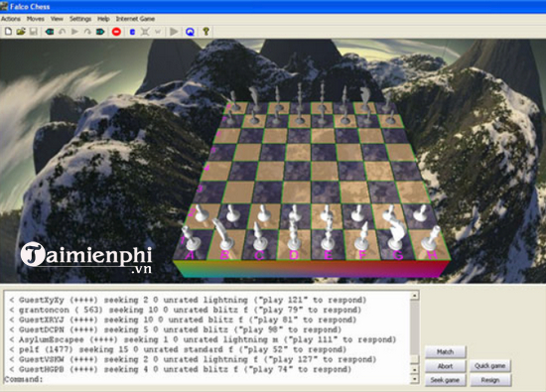Click the AsylumEscapee seeking lightning line
Screen dimensions: 546x392
[203, 339]
